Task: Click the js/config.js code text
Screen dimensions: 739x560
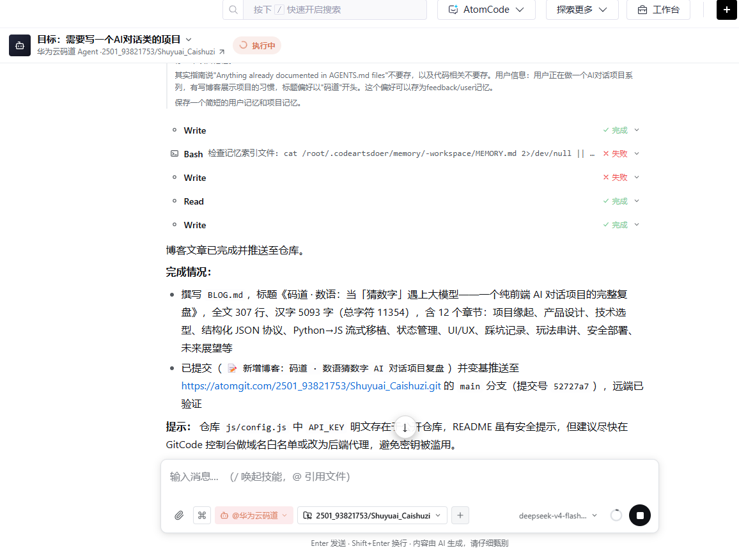Action: click(x=256, y=428)
